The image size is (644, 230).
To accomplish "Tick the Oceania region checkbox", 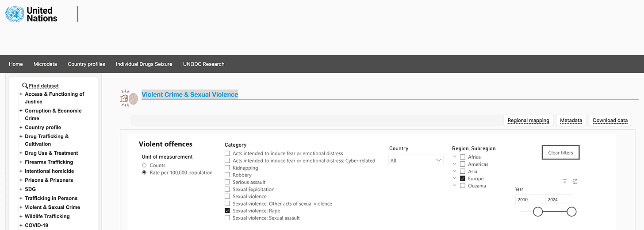I will [x=463, y=186].
